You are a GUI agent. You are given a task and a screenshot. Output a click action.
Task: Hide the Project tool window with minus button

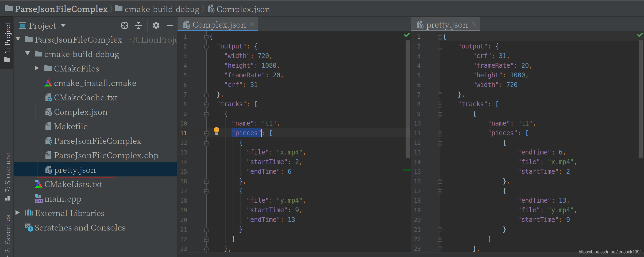pos(170,25)
